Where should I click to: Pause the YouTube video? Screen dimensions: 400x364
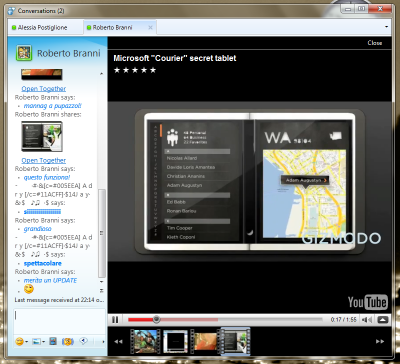point(115,320)
